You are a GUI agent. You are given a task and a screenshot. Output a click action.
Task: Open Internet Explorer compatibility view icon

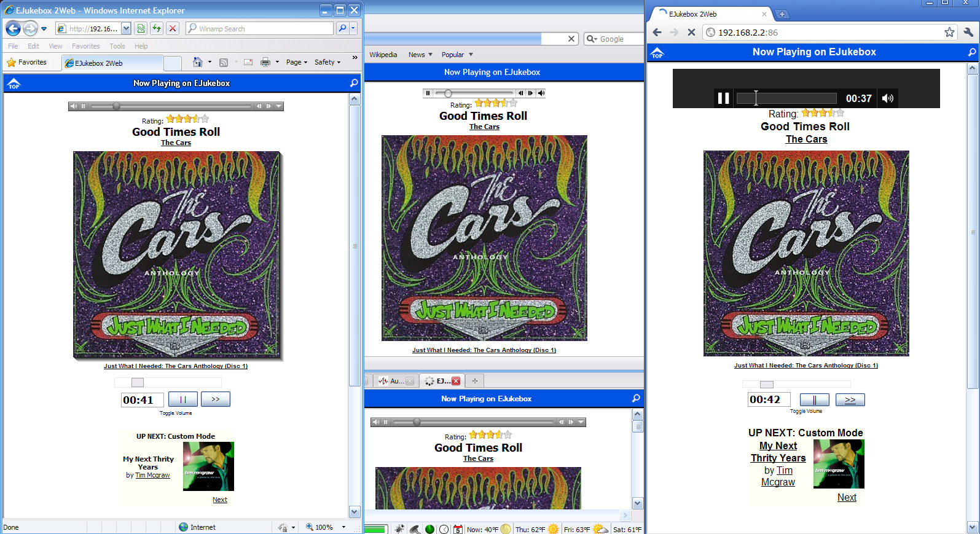[x=141, y=28]
